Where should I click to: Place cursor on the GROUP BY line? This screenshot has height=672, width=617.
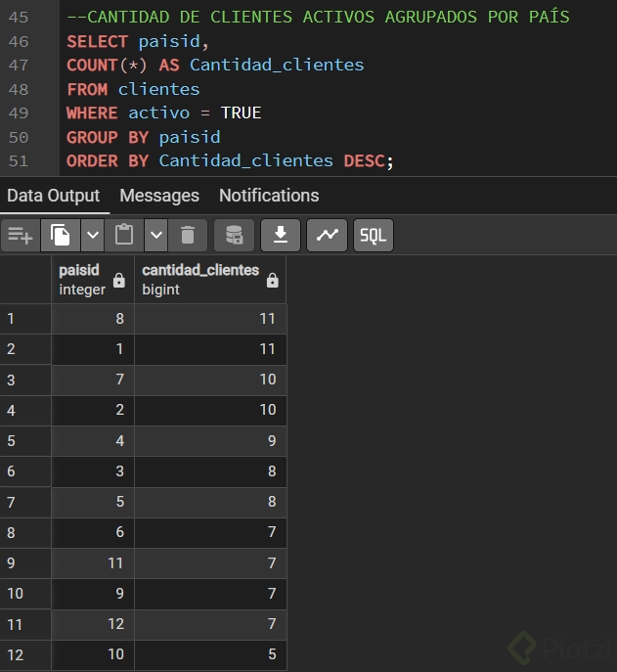(144, 137)
